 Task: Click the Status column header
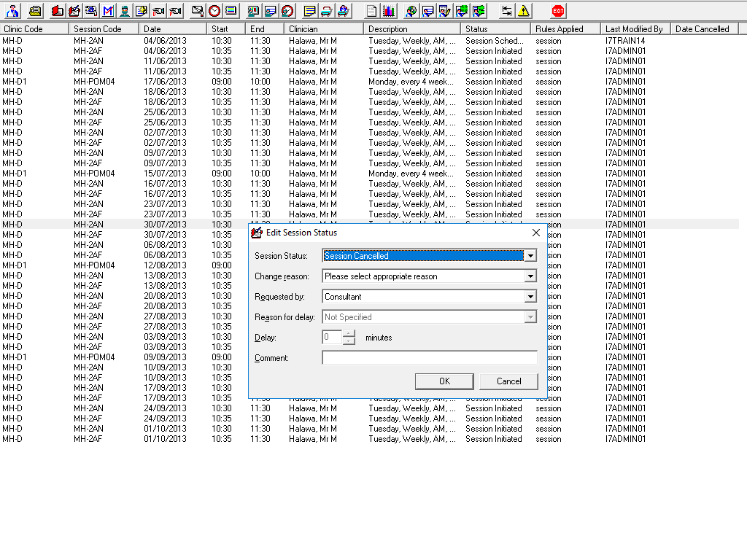coord(495,28)
